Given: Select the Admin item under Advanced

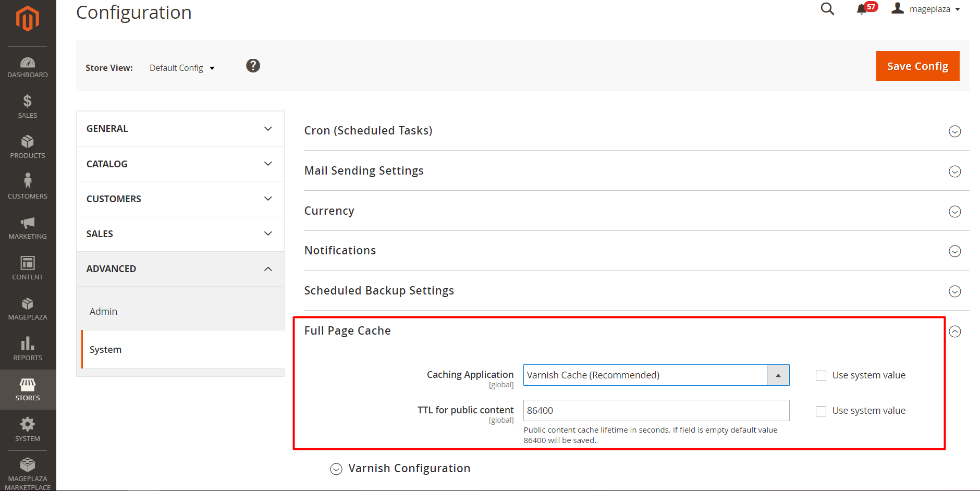Looking at the screenshot, I should (x=104, y=311).
